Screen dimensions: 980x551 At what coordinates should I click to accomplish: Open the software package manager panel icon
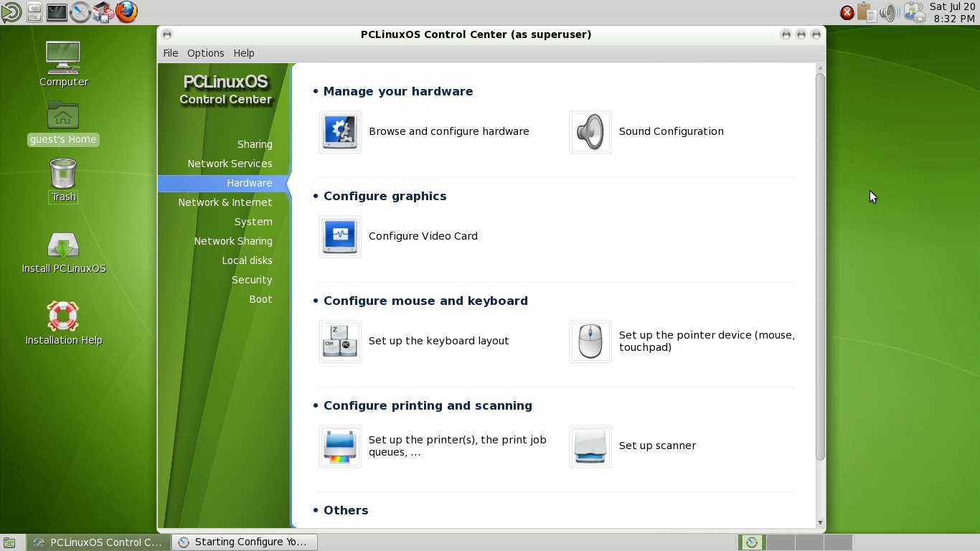click(103, 11)
